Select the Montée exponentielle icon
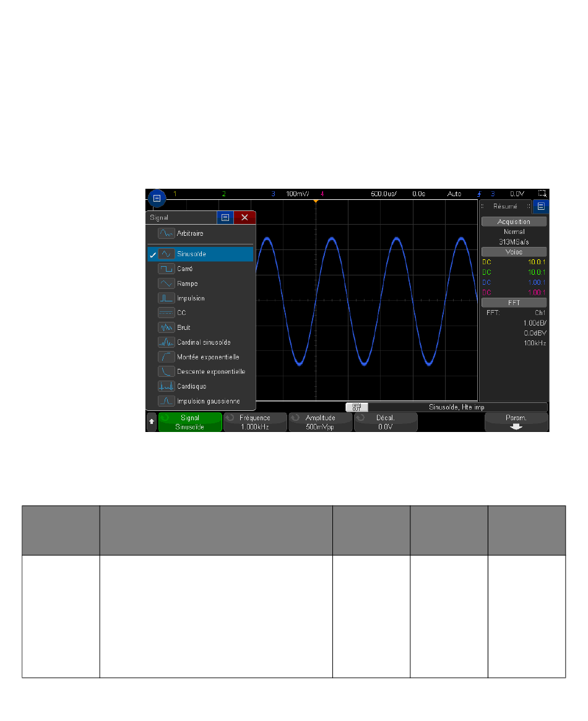Screen dimensions: 588x721 tap(166, 357)
